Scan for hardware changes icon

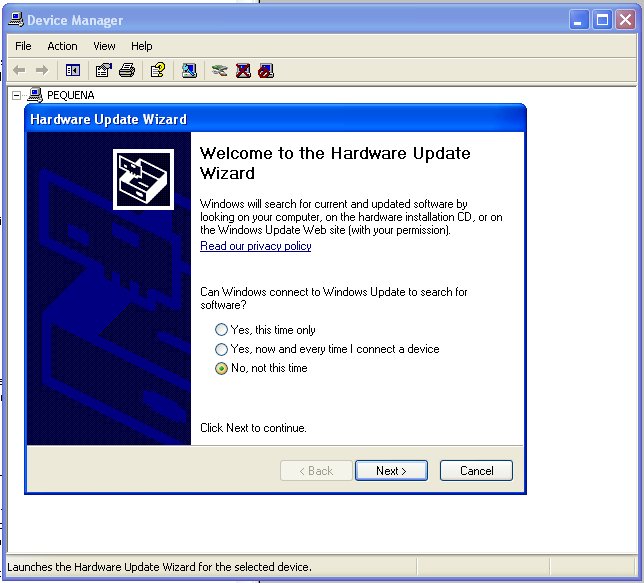[189, 70]
